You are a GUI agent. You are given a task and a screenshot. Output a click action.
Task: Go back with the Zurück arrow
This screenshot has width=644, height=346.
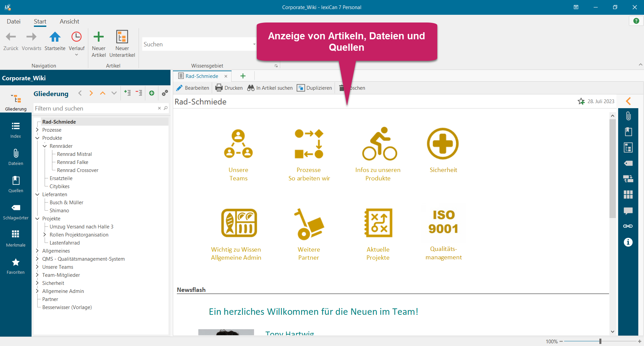[11, 37]
